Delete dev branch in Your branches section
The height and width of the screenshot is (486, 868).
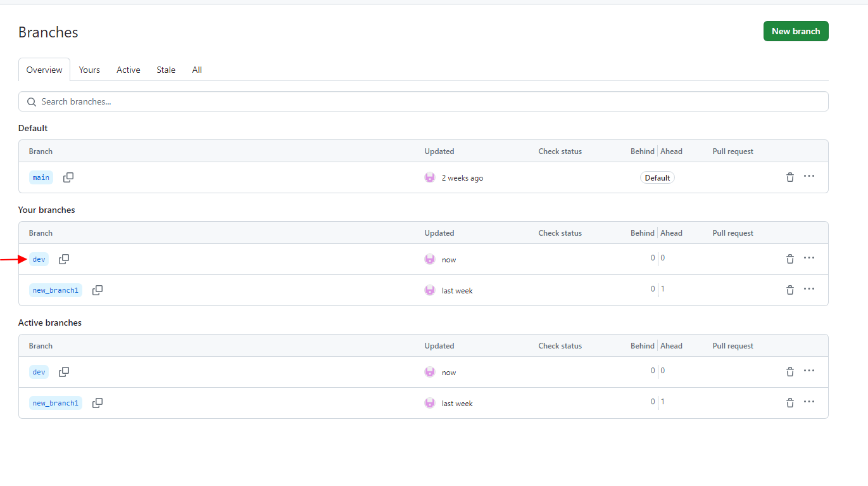[x=789, y=259]
